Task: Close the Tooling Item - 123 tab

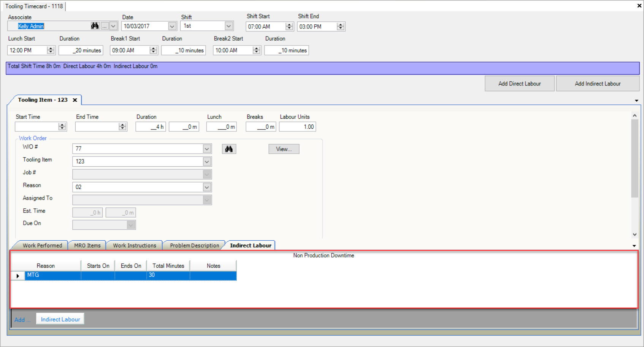Action: (75, 100)
